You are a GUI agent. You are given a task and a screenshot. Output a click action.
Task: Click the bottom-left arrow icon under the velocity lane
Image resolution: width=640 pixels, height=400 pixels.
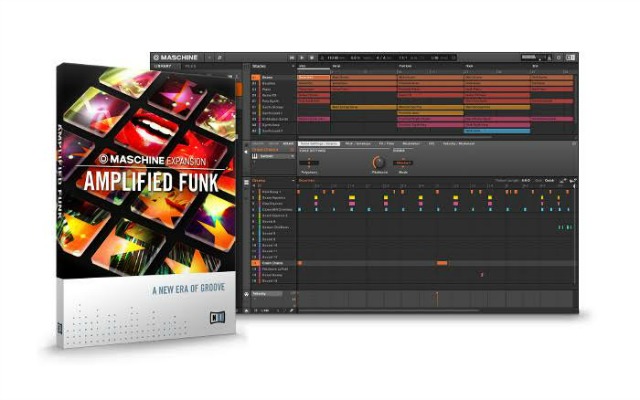coord(246,311)
